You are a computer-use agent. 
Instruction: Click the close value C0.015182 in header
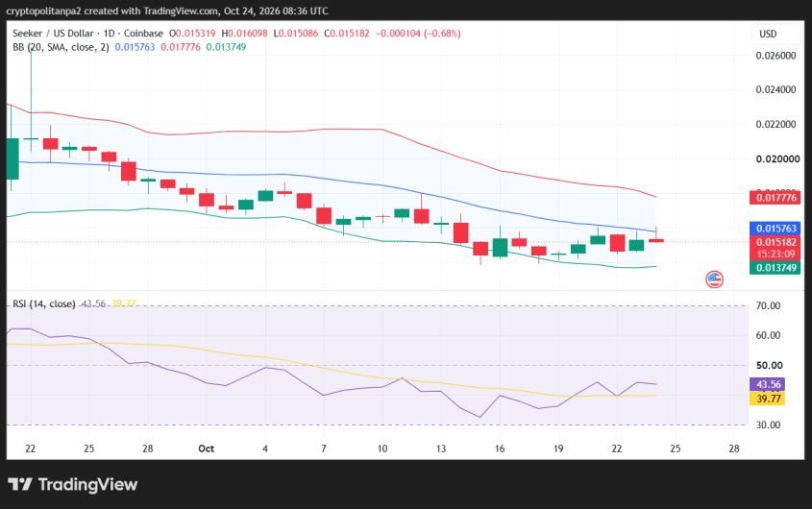click(347, 34)
